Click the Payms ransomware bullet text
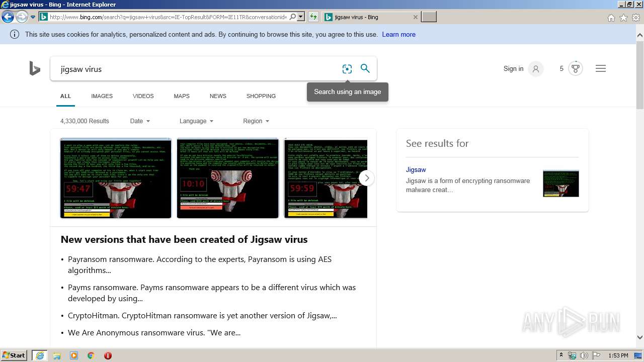The height and width of the screenshot is (362, 644). [212, 293]
